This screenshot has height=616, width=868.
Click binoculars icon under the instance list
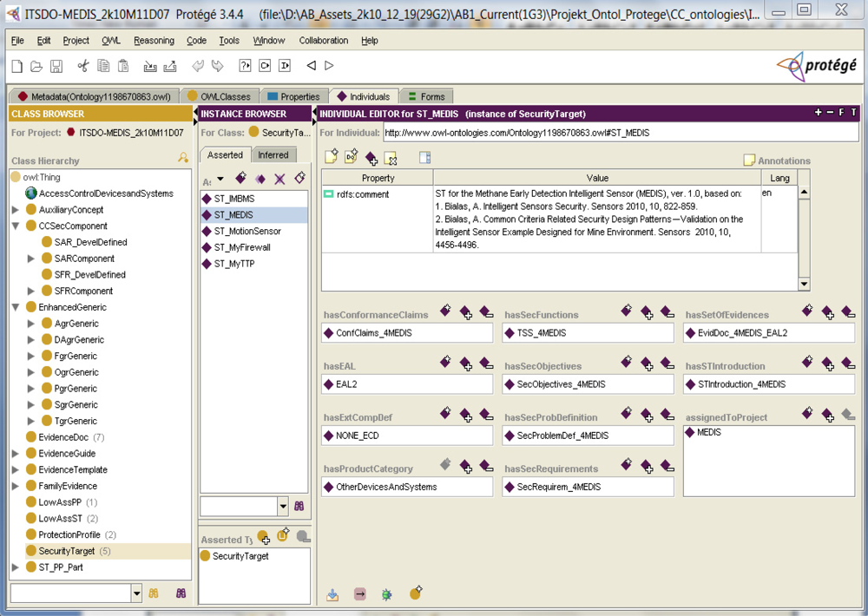(299, 506)
